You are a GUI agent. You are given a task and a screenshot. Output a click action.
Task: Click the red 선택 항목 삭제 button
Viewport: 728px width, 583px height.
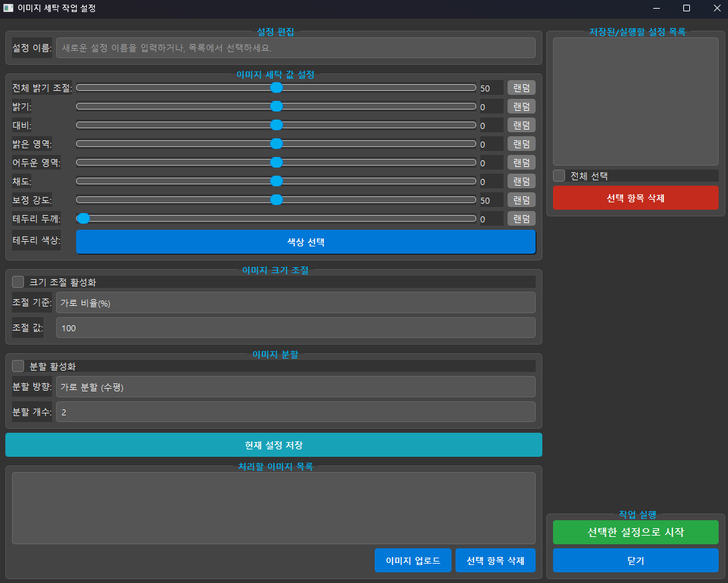(635, 198)
